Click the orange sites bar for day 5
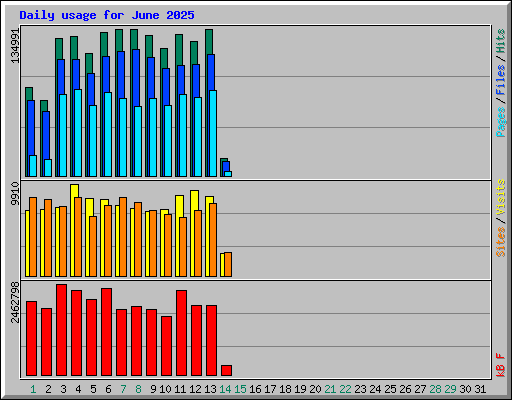Viewport: 512px width, 400px height. pos(93,246)
